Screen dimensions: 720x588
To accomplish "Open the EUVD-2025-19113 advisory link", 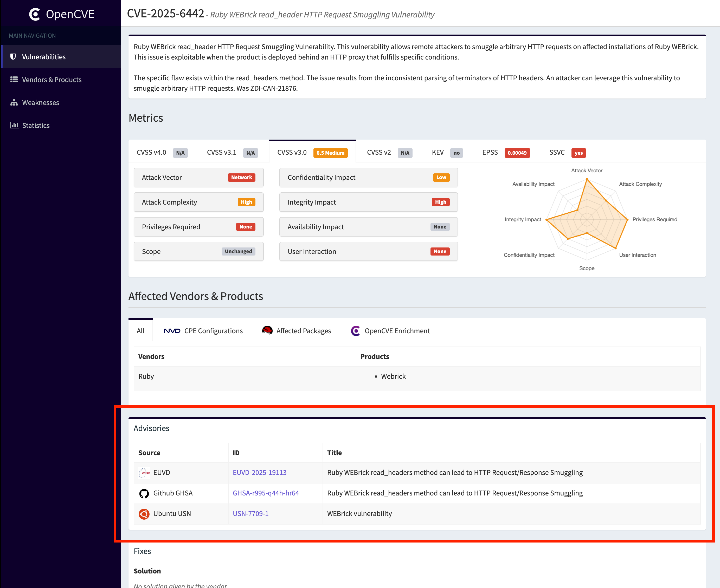I will coord(259,473).
